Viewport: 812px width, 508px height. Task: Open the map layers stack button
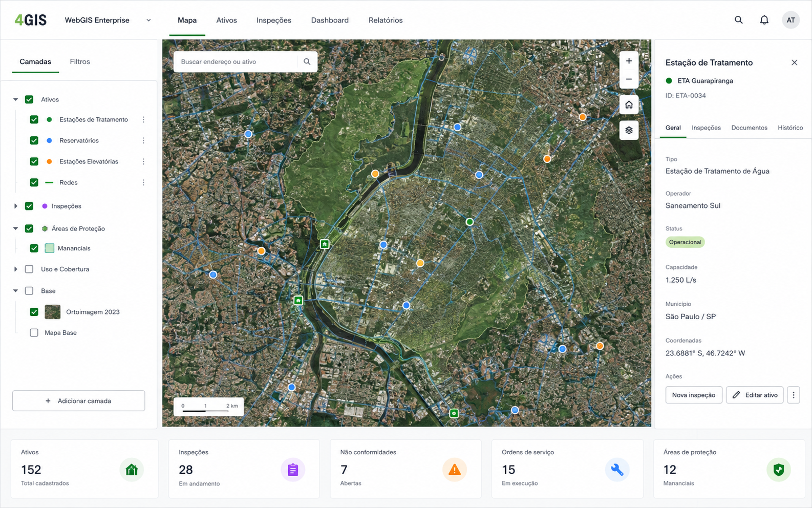pyautogui.click(x=629, y=130)
